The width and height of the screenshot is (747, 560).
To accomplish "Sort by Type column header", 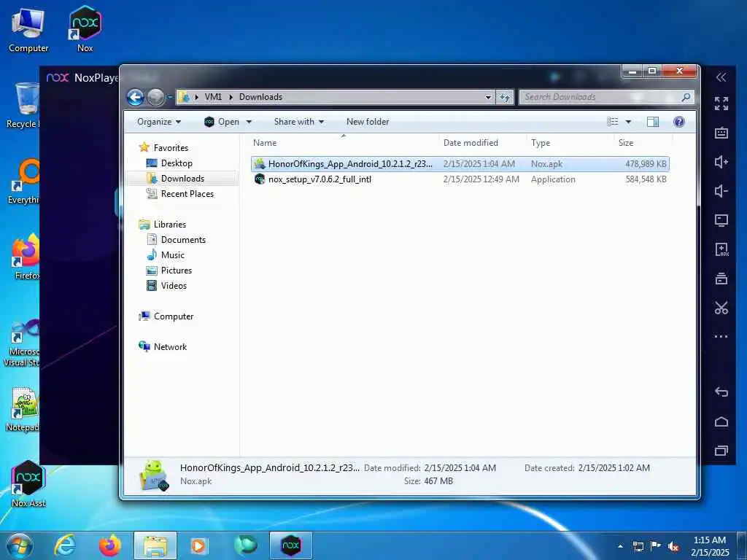I will [x=570, y=143].
